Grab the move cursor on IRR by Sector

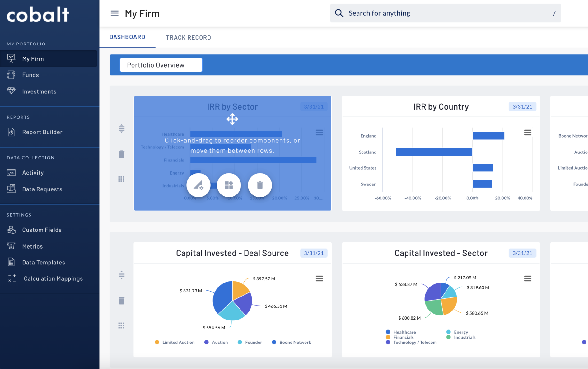(x=232, y=119)
